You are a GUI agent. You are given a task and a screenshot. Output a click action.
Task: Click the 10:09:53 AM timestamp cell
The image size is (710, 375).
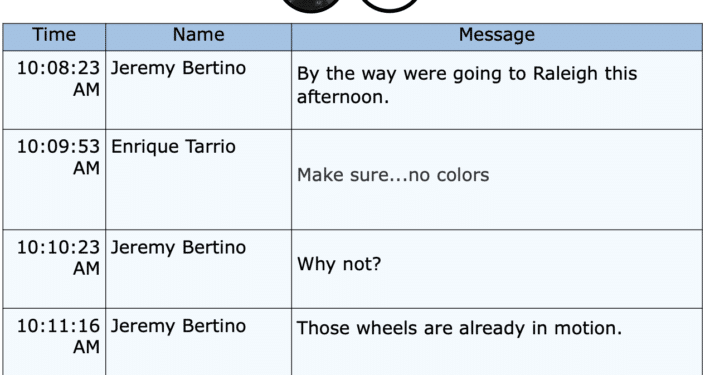point(54,179)
